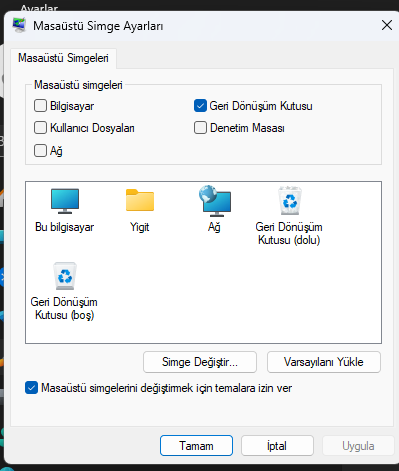This screenshot has height=471, width=399.
Task: Check the Denetim Masası option
Action: click(200, 128)
